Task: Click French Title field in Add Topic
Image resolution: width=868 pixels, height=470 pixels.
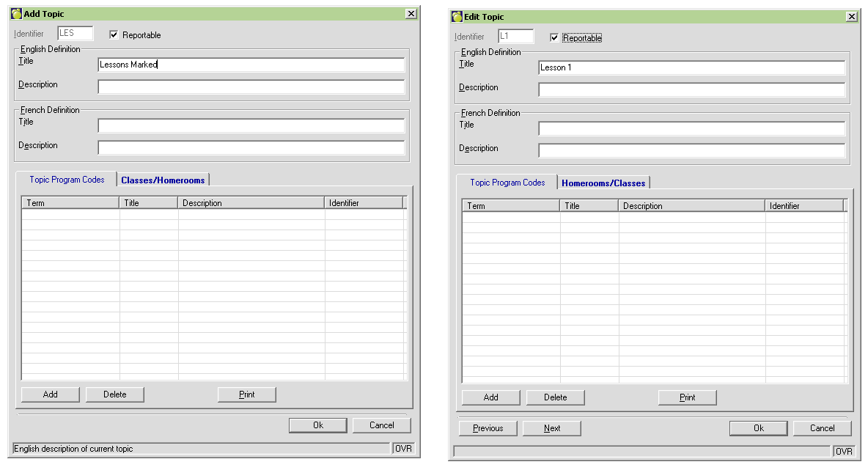Action: coord(251,125)
